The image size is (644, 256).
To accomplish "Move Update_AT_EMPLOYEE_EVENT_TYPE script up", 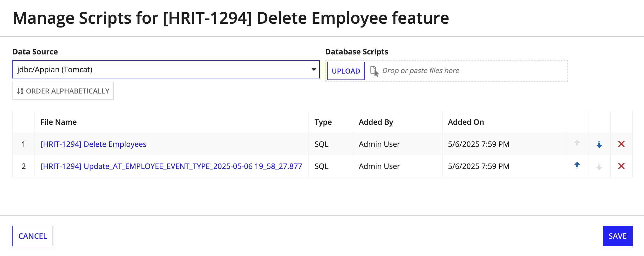I will (577, 166).
